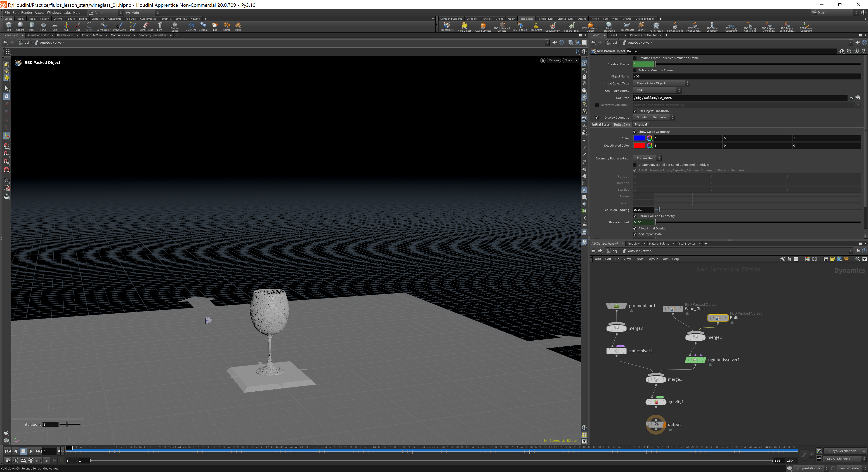Enable Solve on Creation Frame

pos(635,70)
